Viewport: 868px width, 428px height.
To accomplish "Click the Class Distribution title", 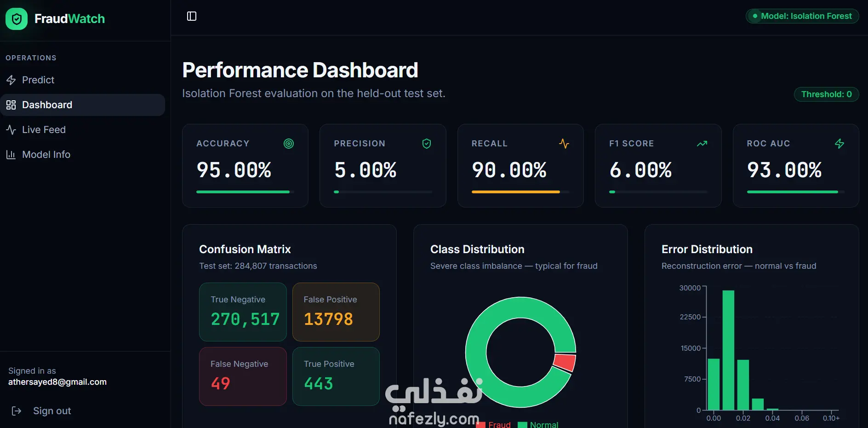I will [477, 249].
